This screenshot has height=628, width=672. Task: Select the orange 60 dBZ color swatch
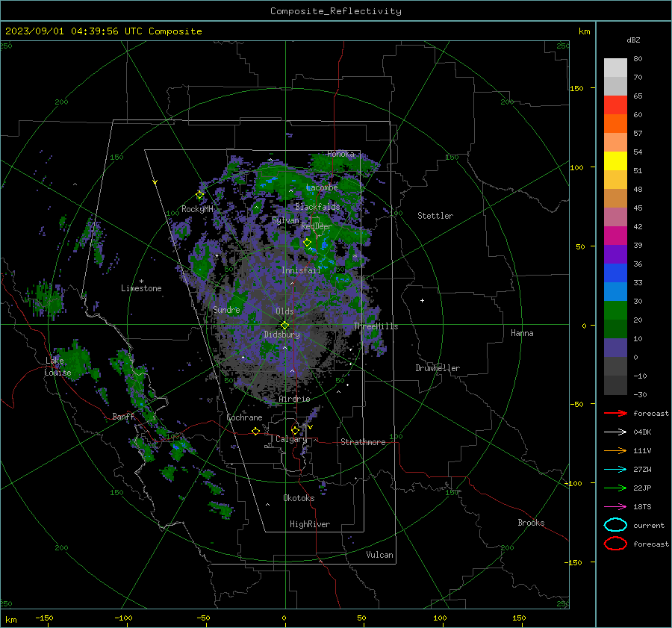tap(615, 124)
